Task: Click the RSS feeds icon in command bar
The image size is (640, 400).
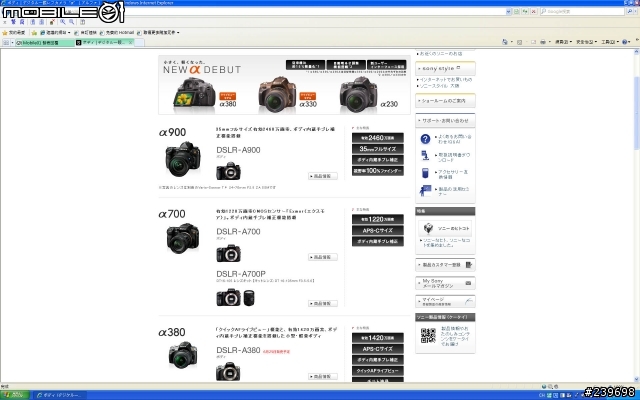Action: (519, 42)
